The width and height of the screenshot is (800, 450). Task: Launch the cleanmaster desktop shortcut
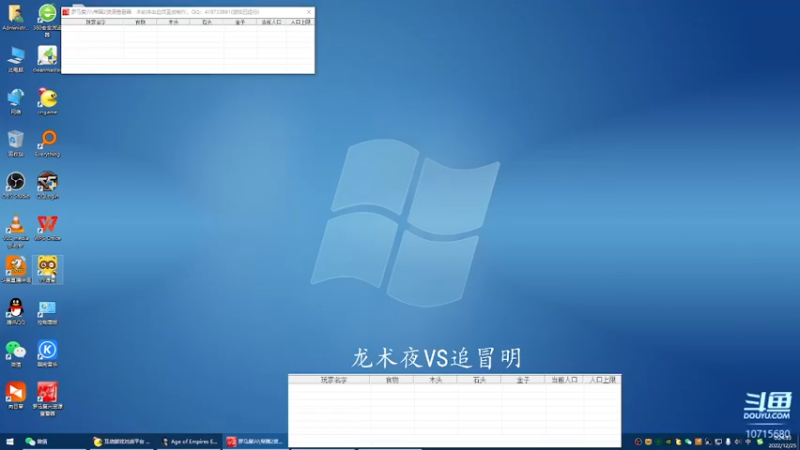(47, 59)
